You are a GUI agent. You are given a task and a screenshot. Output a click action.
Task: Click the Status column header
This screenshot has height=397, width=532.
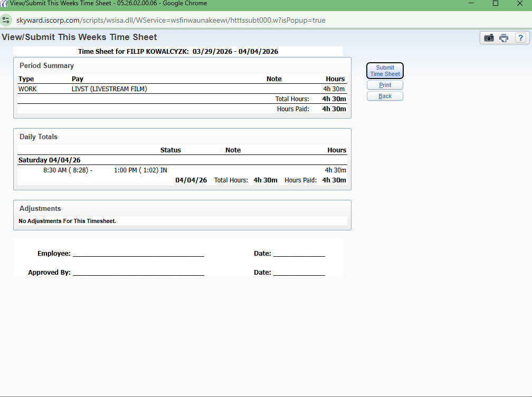point(170,150)
